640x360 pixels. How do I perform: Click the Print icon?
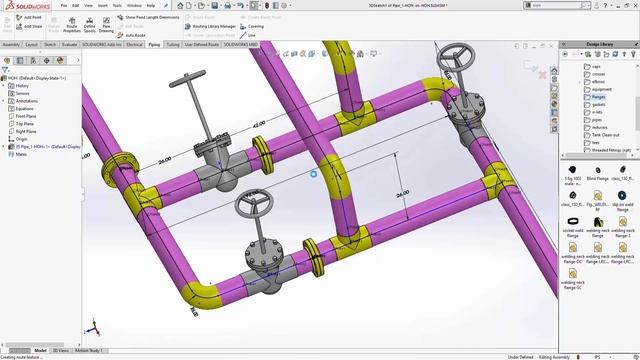(x=228, y=5)
